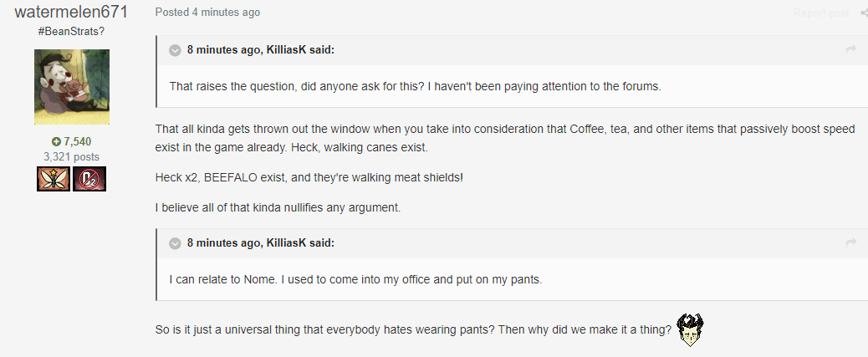
Task: Click the '3,321 posts' count
Action: [x=71, y=156]
